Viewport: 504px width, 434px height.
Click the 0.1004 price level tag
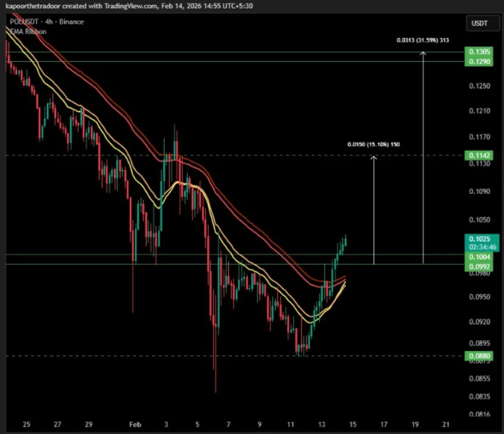480,257
